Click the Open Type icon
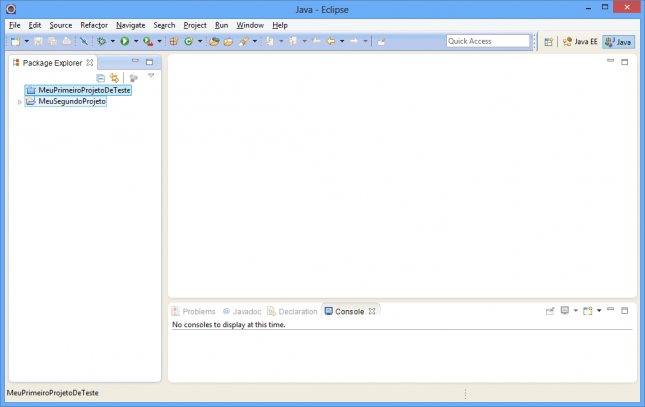645x407 pixels. click(214, 41)
